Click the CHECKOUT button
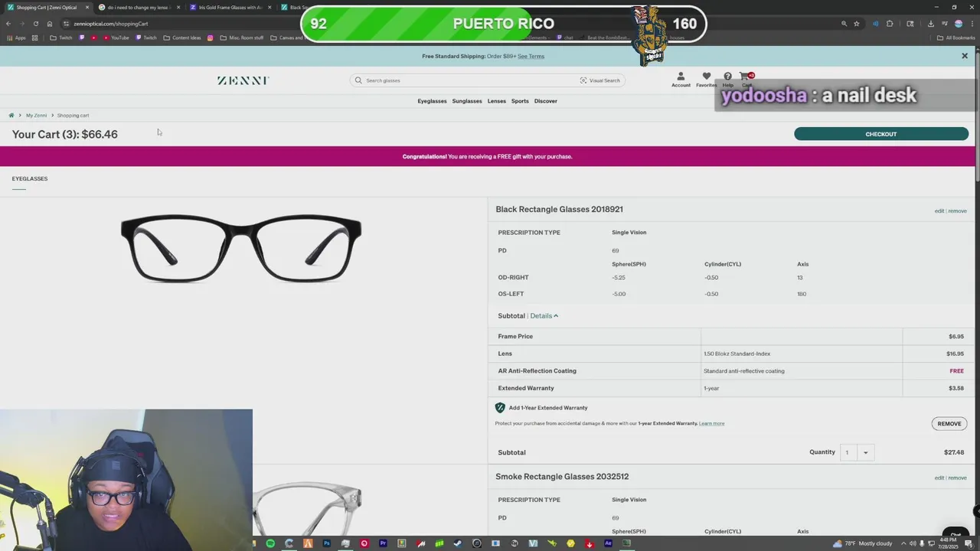980x551 pixels. (881, 134)
